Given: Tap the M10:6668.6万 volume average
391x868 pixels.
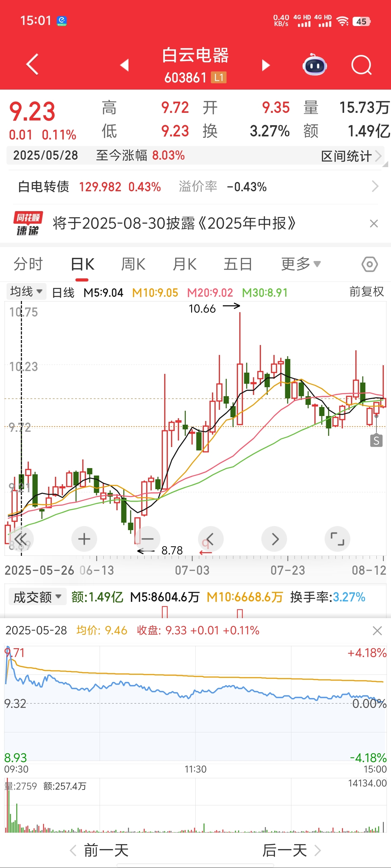Looking at the screenshot, I should click(245, 597).
